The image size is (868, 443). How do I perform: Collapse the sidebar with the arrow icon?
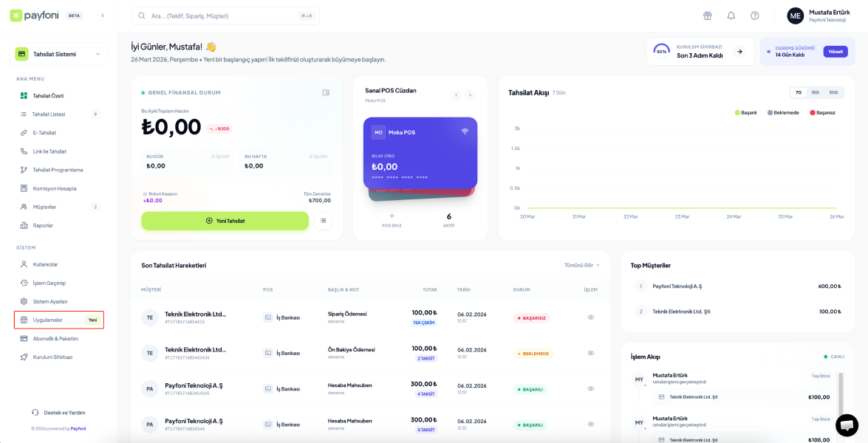[103, 16]
